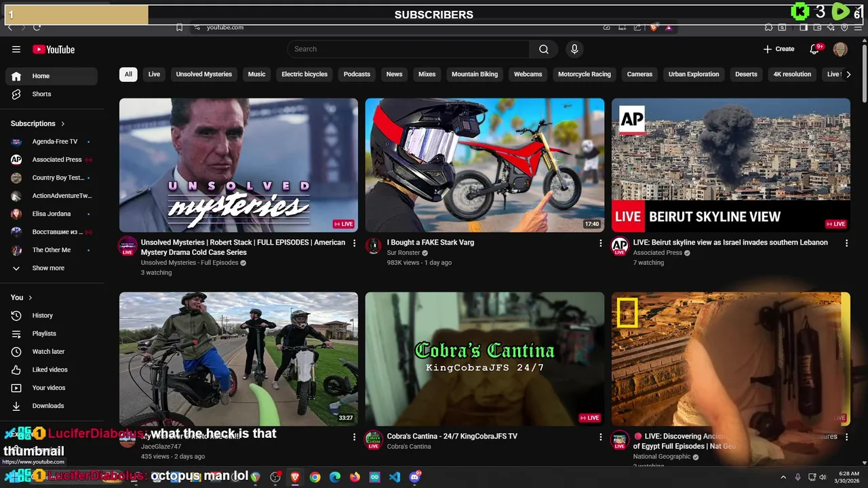This screenshot has width=868, height=488.
Task: Open Home in the sidebar
Action: tap(52, 76)
